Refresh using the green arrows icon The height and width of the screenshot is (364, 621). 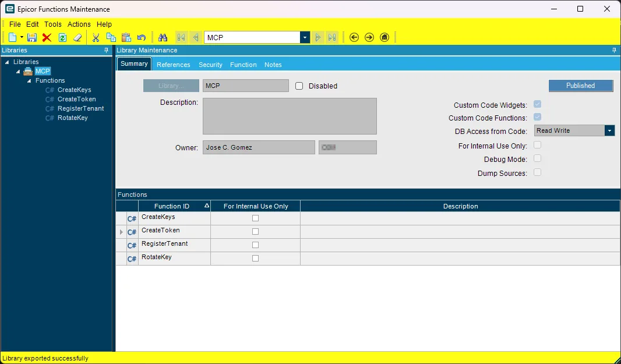(x=62, y=38)
